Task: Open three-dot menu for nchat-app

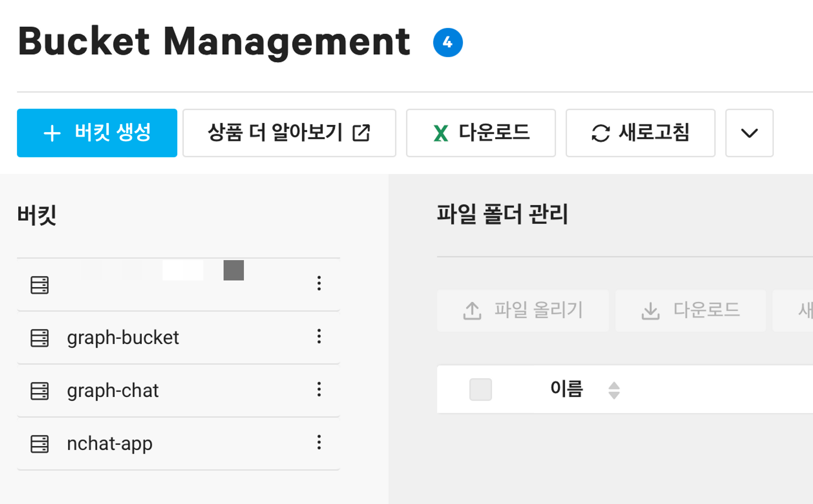Action: coord(319,442)
